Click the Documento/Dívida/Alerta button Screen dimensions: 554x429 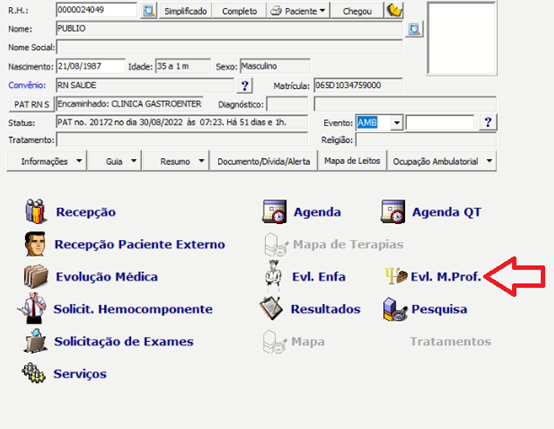tap(264, 161)
